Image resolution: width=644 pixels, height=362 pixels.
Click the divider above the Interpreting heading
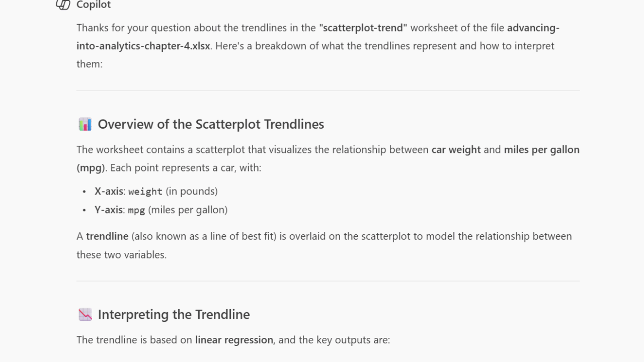pyautogui.click(x=328, y=281)
